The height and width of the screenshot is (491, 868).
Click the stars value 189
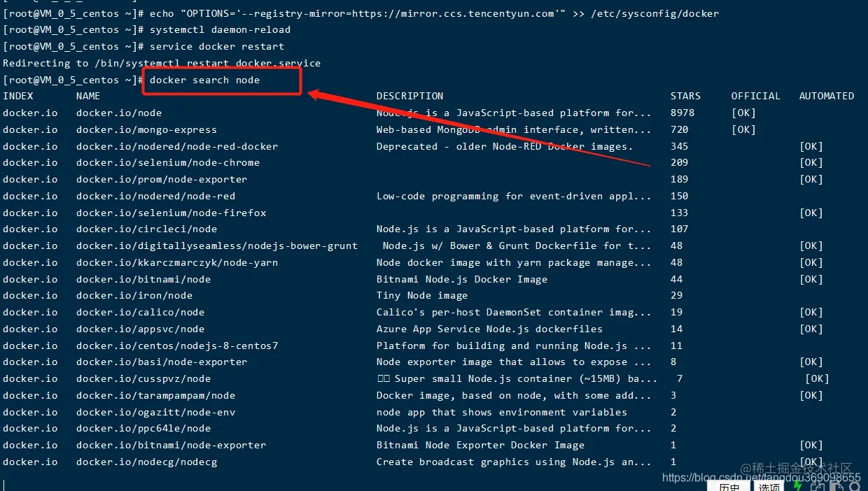[x=679, y=179]
